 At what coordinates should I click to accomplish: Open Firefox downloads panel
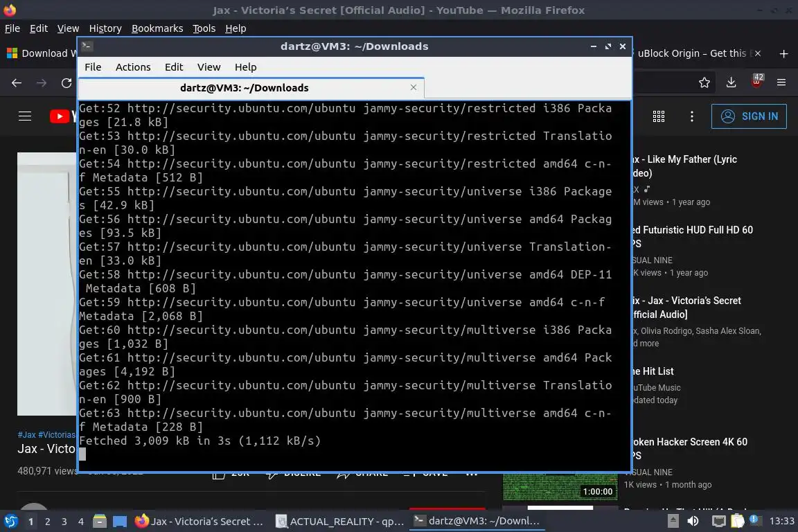[731, 82]
